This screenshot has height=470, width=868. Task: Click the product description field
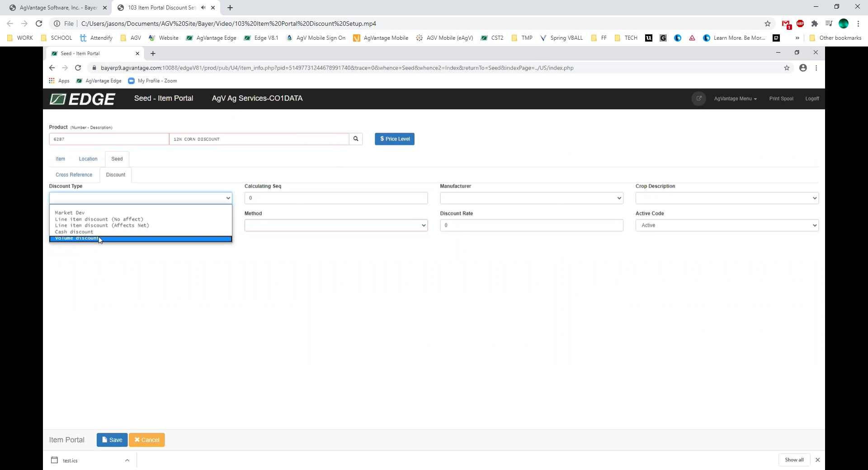coord(259,139)
